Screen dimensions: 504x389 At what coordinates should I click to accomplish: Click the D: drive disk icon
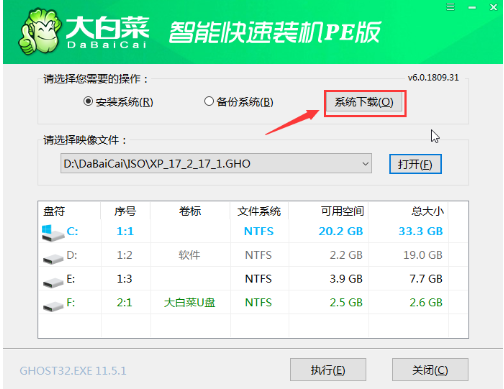point(53,258)
